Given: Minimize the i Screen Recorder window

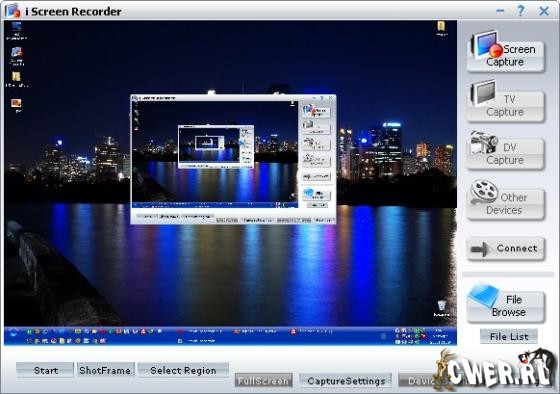Looking at the screenshot, I should coord(500,11).
